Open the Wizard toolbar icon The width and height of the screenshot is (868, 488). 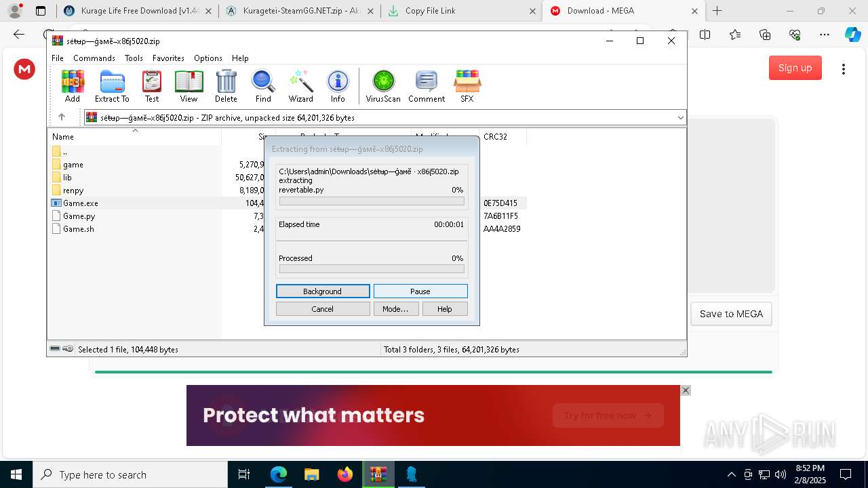300,86
